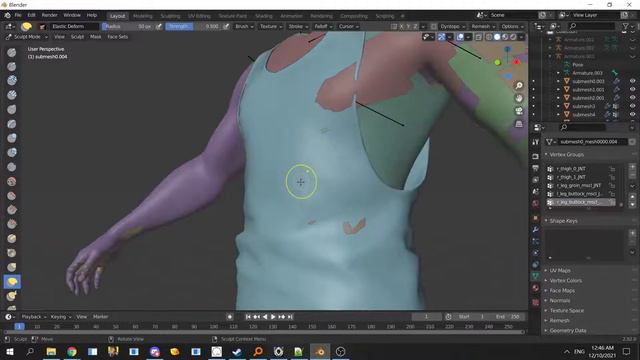This screenshot has width=640, height=360.
Task: Toggle viewport gizmos button
Action: coord(442,37)
